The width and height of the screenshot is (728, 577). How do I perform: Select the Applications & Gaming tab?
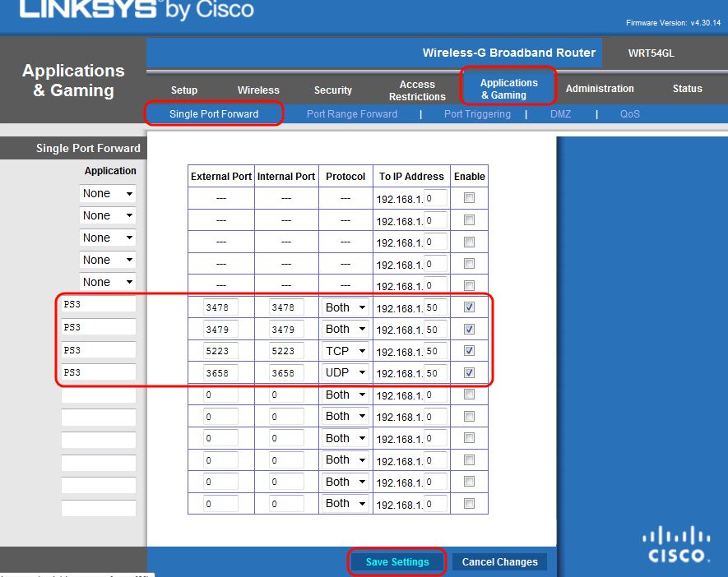coord(509,89)
